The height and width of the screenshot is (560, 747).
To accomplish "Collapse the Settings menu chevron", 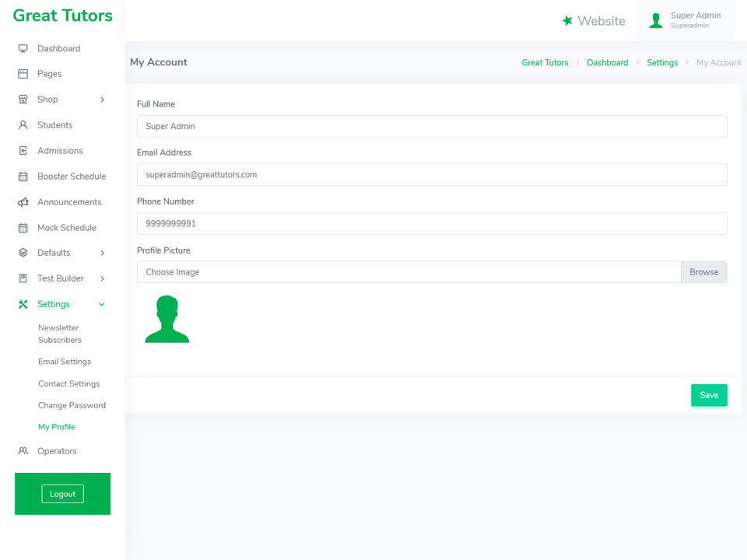I will (x=101, y=304).
